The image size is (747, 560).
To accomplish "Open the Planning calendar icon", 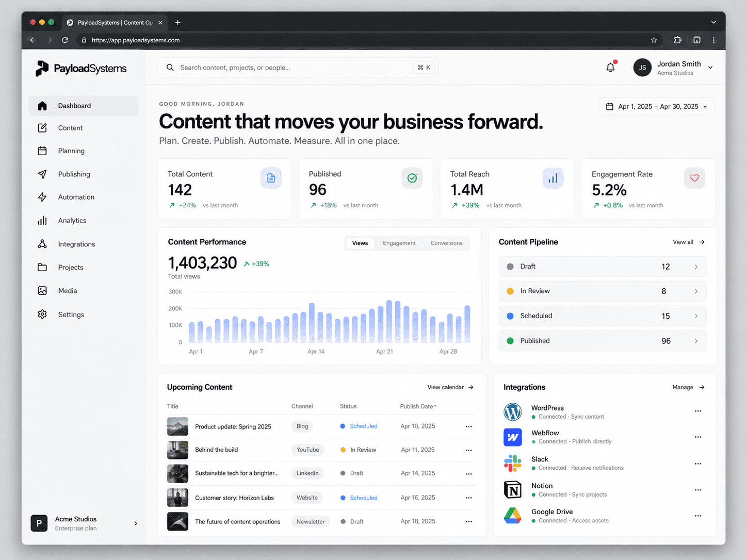I will pos(42,151).
